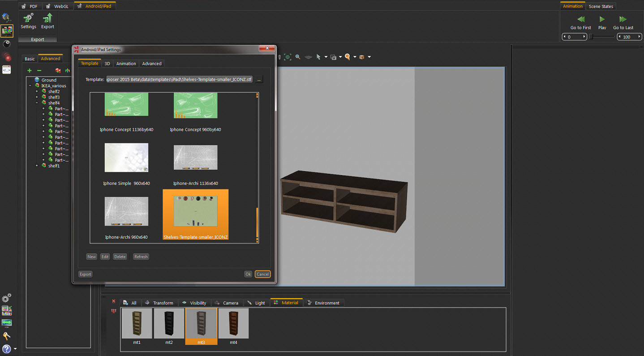The height and width of the screenshot is (356, 644).
Task: Switch to the WebGL export tab
Action: pyautogui.click(x=57, y=6)
